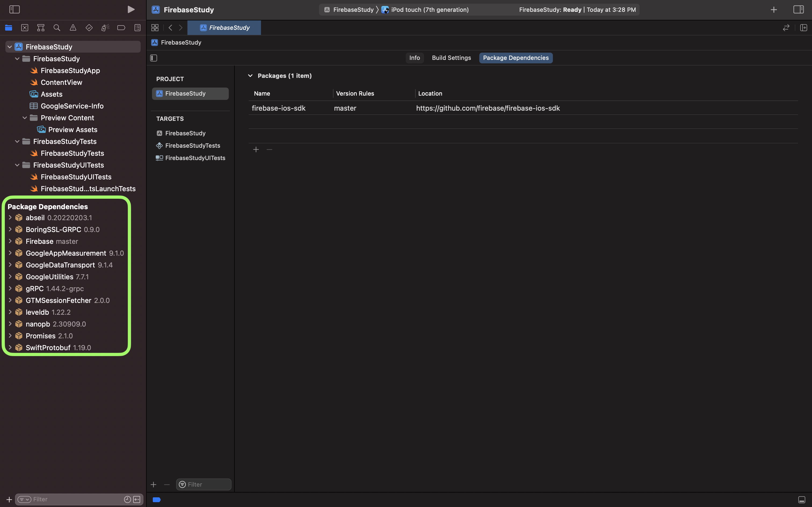Click the Library plus button

[774, 9]
